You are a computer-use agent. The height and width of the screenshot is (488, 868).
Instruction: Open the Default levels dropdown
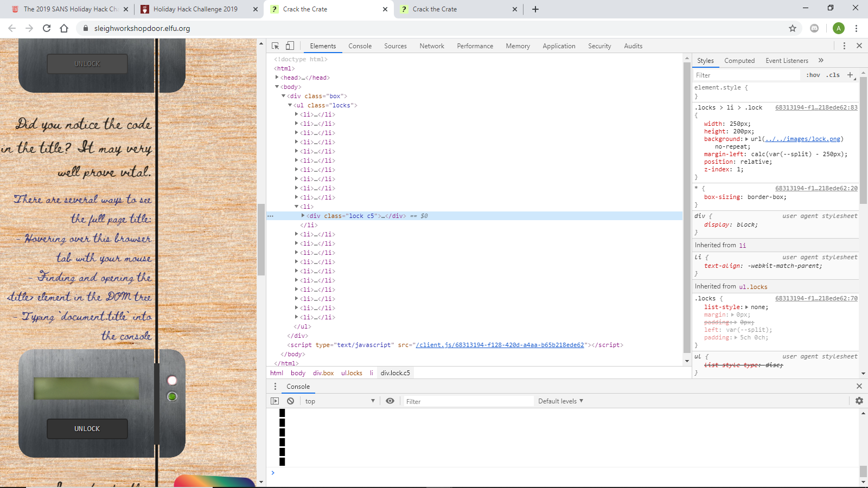pos(560,401)
